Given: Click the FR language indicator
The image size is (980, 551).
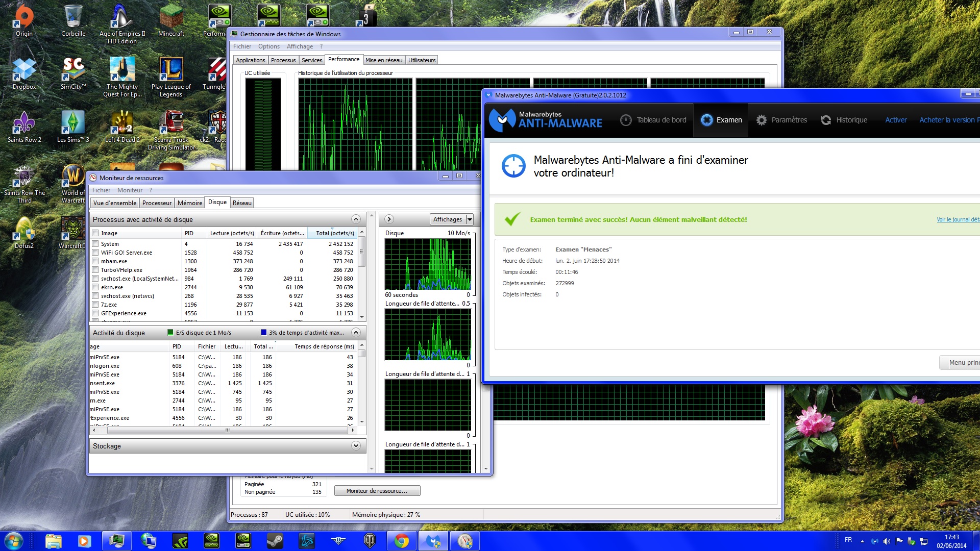Looking at the screenshot, I should (x=848, y=540).
